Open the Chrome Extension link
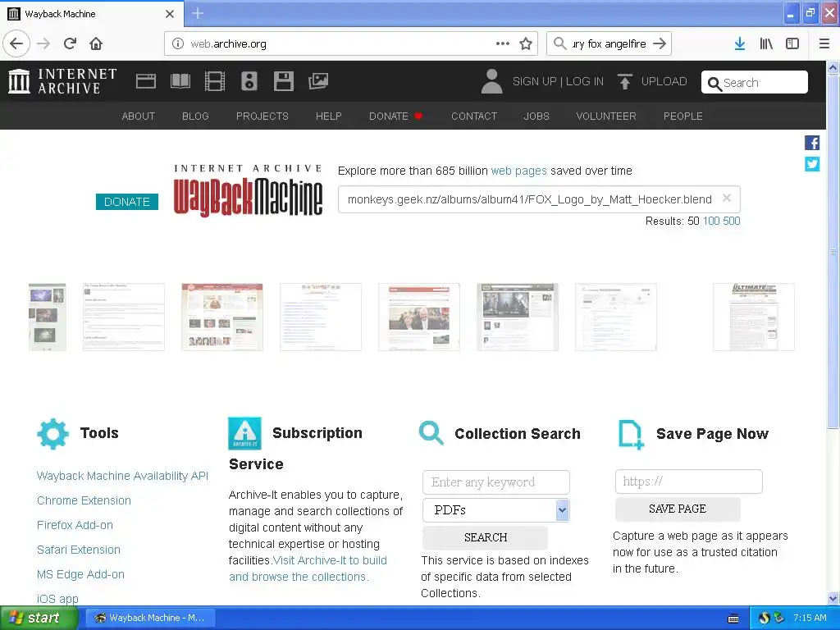The image size is (840, 630). pyautogui.click(x=84, y=500)
